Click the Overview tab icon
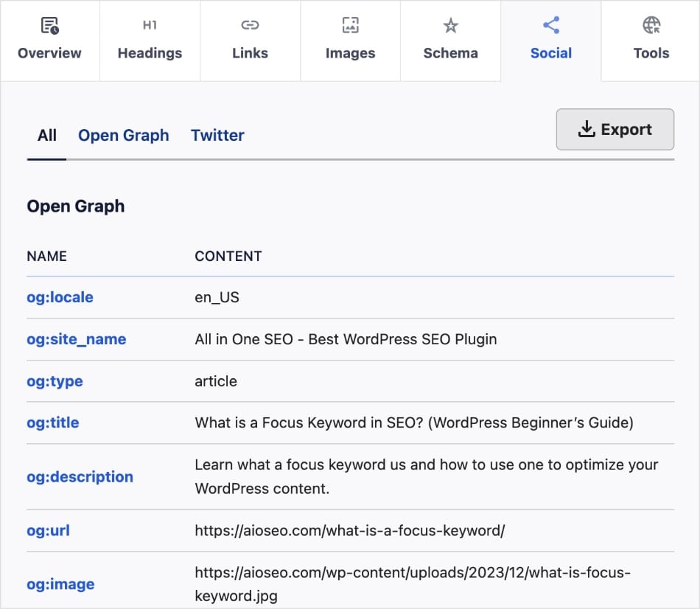Image resolution: width=700 pixels, height=609 pixels. (49, 26)
